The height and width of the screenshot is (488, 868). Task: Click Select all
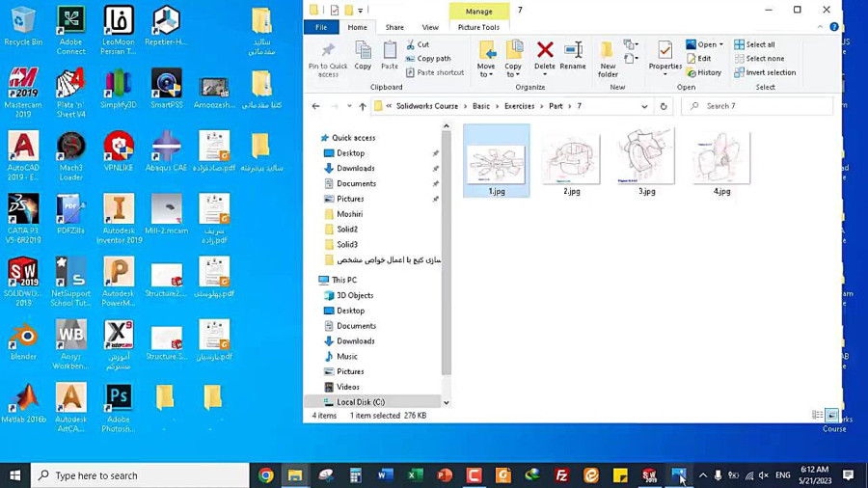pos(754,44)
